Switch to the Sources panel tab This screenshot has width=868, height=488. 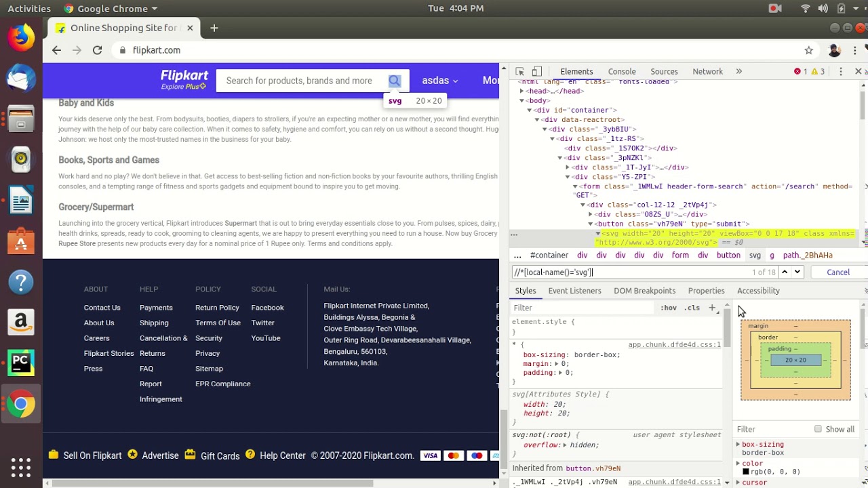pos(664,71)
